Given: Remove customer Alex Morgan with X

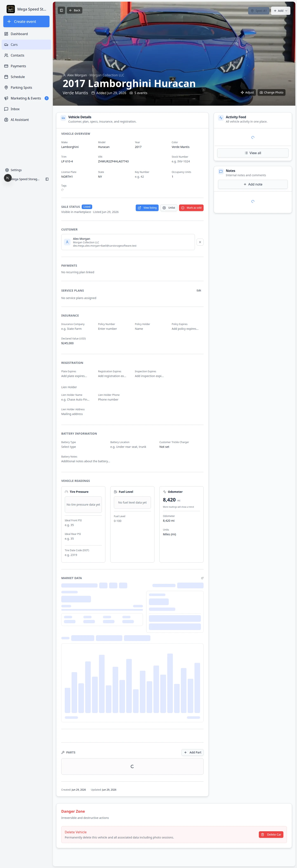Looking at the screenshot, I should (x=200, y=242).
